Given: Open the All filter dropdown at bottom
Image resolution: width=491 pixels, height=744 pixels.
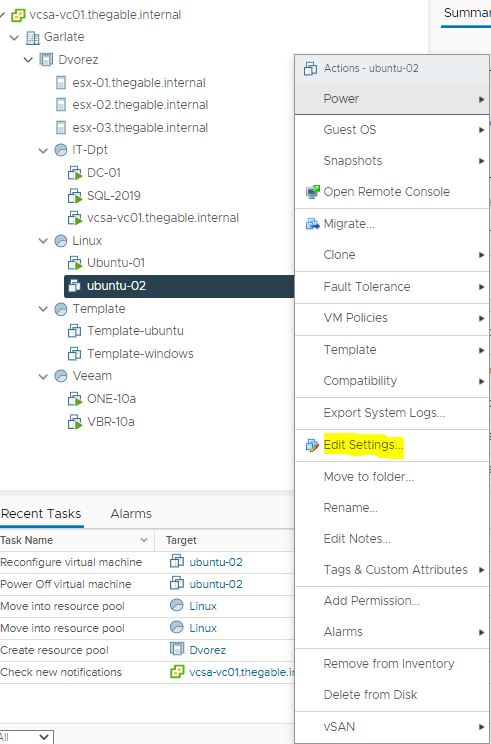Looking at the screenshot, I should click(x=27, y=737).
